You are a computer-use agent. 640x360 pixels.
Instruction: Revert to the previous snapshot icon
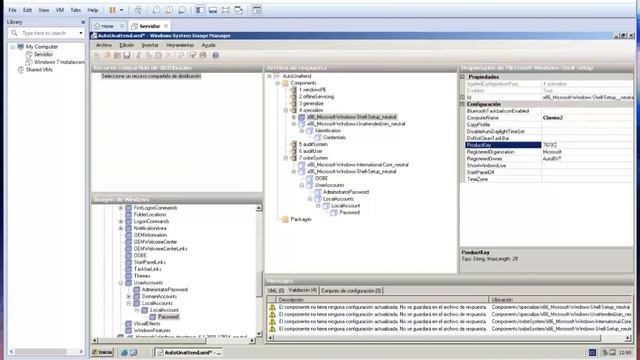click(x=169, y=10)
